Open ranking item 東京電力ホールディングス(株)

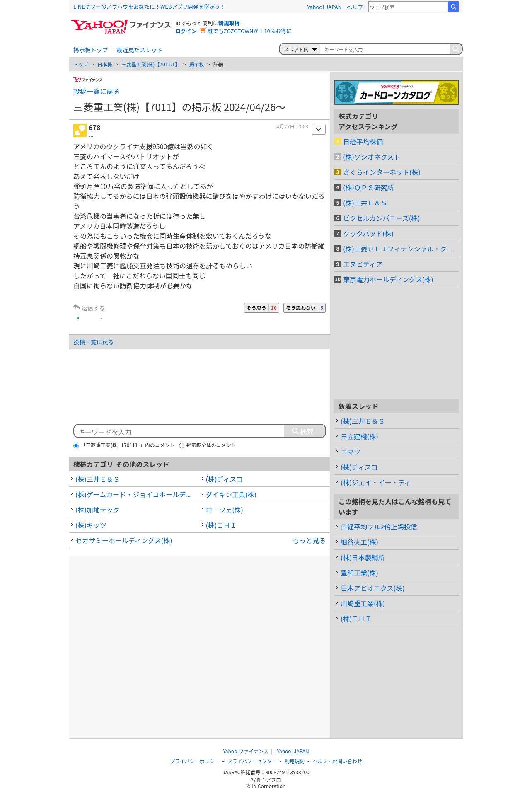coord(388,280)
